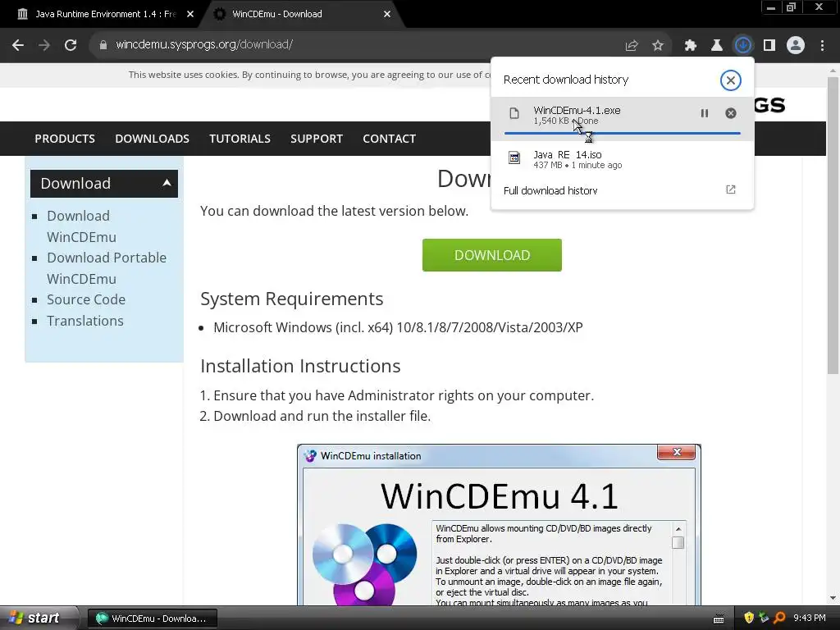Click the network tray icon
840x630 pixels.
[764, 618]
